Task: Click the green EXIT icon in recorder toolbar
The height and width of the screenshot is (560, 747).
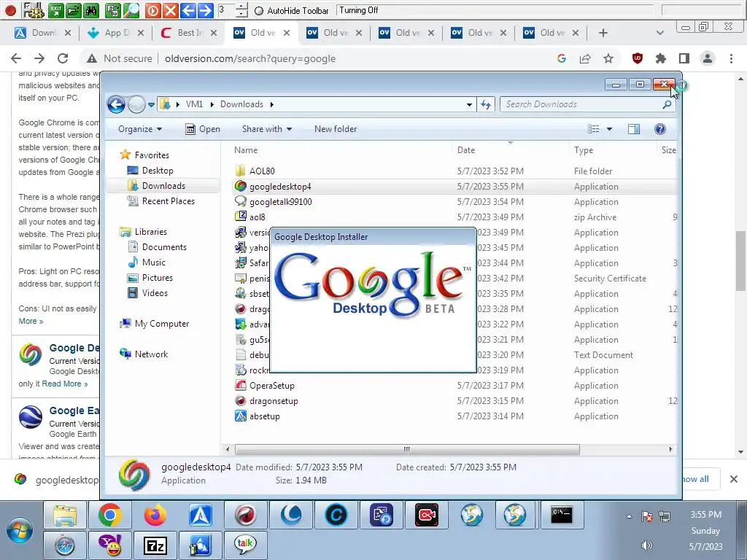Action: coord(56,10)
